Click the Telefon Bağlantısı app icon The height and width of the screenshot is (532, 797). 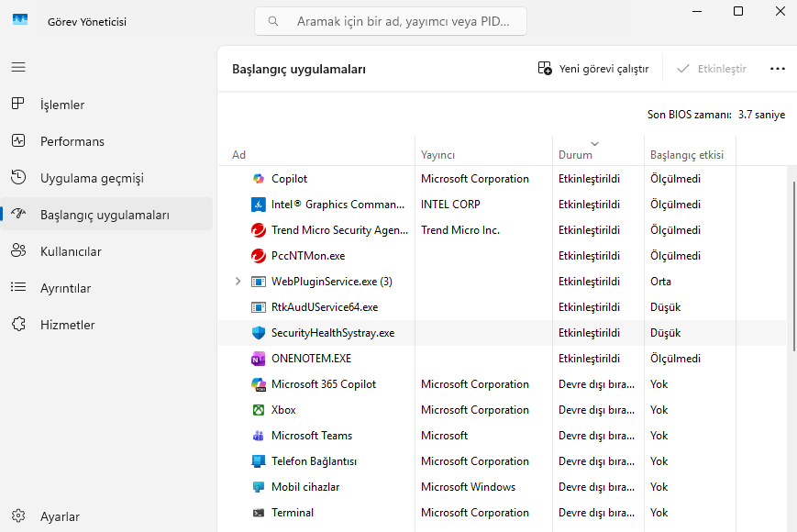point(259,461)
